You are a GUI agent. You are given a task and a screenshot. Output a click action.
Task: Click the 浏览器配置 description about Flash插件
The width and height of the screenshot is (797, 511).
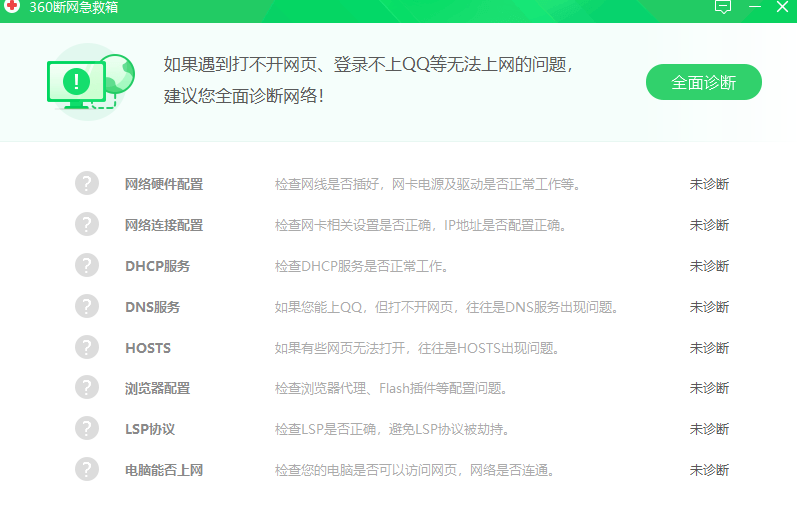(390, 388)
